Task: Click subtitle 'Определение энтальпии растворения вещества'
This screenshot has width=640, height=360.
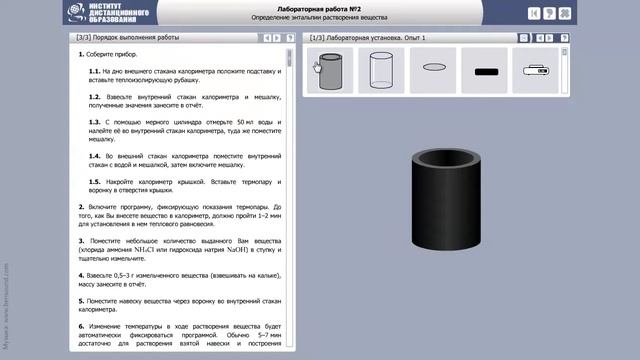Action: coord(319,18)
